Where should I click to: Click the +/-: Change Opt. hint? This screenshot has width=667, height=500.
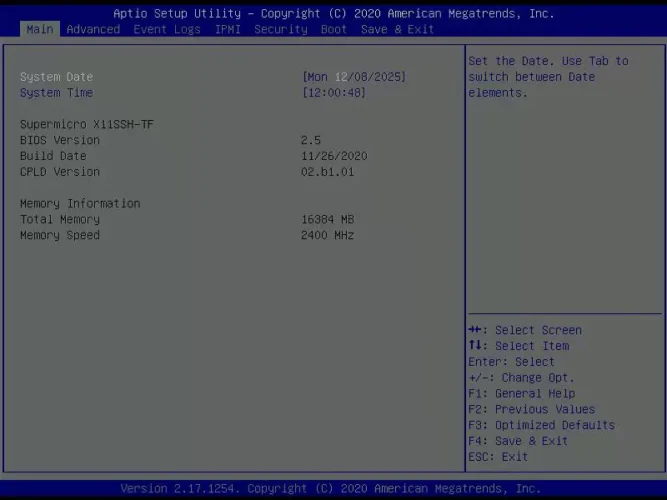click(x=522, y=378)
